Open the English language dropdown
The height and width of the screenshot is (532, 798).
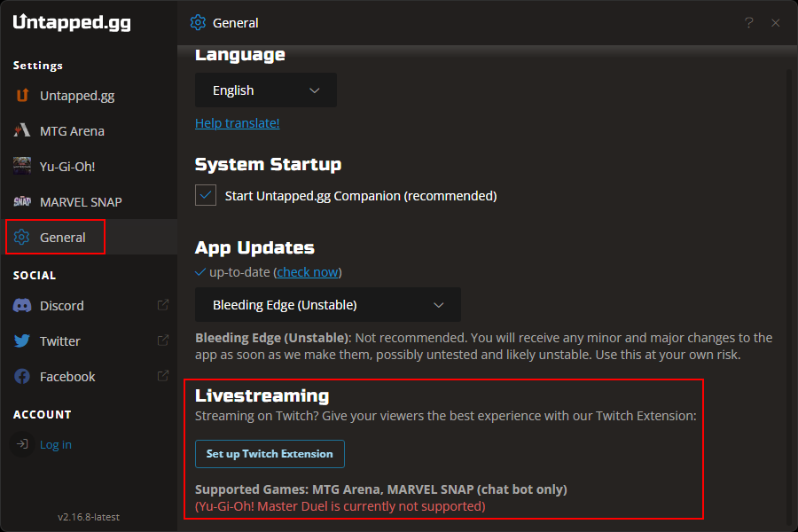[266, 90]
